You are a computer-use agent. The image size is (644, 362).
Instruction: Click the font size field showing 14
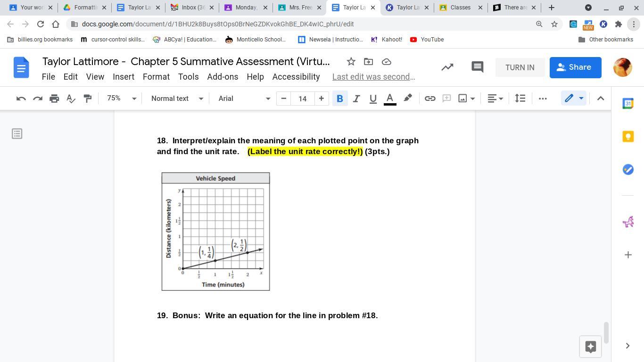303,99
